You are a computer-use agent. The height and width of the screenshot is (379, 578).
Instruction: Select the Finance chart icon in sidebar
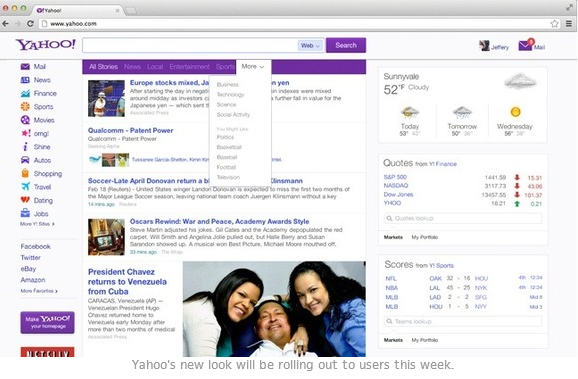coord(25,94)
